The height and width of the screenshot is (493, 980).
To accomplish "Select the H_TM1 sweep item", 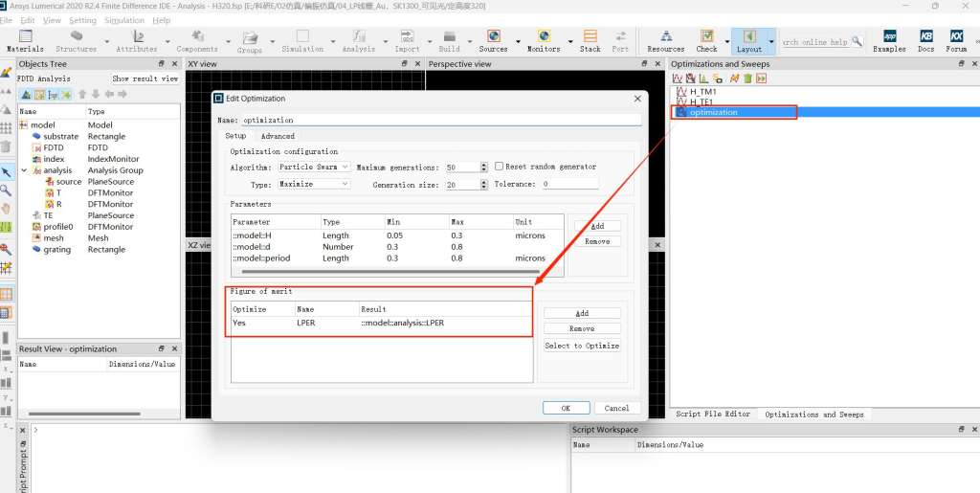I will coord(702,92).
